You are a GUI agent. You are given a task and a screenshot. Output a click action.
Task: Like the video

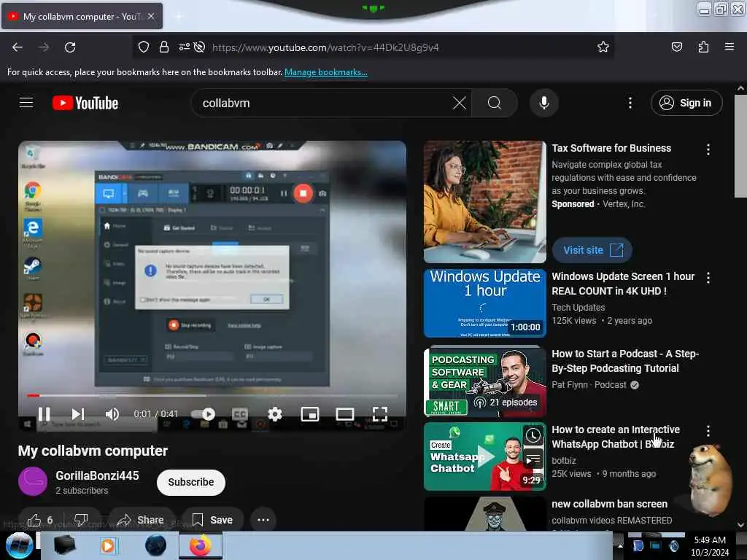tap(39, 520)
